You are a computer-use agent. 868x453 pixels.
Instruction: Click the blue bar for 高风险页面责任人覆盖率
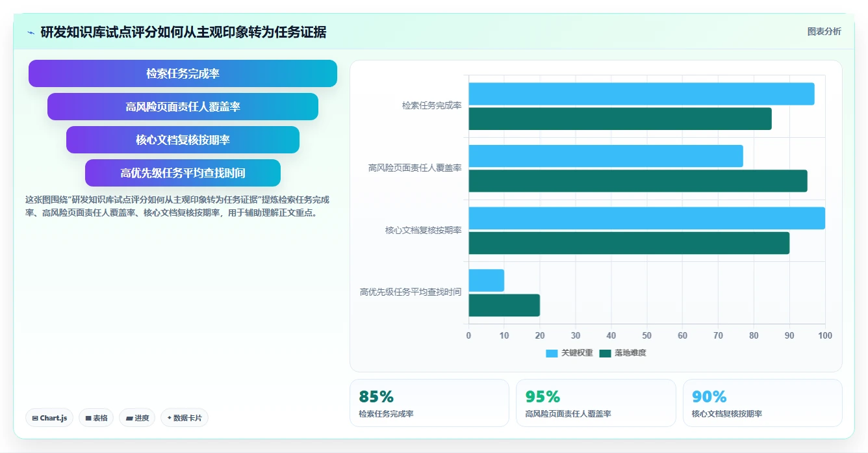coord(606,156)
